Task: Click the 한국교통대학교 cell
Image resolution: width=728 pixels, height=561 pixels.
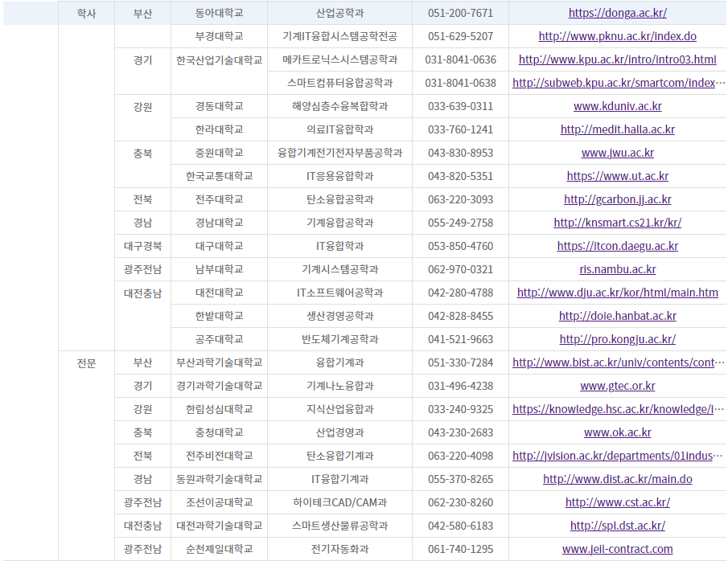Action: coord(219,176)
